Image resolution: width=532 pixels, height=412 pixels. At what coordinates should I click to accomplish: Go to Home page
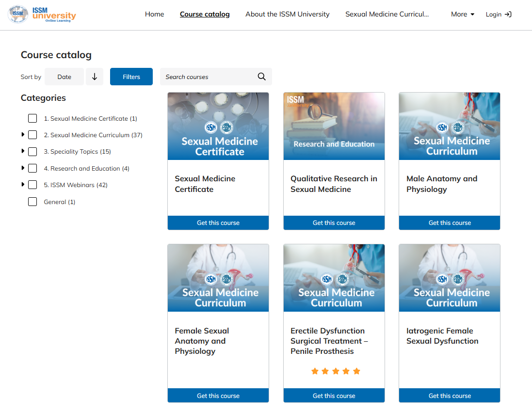[154, 14]
